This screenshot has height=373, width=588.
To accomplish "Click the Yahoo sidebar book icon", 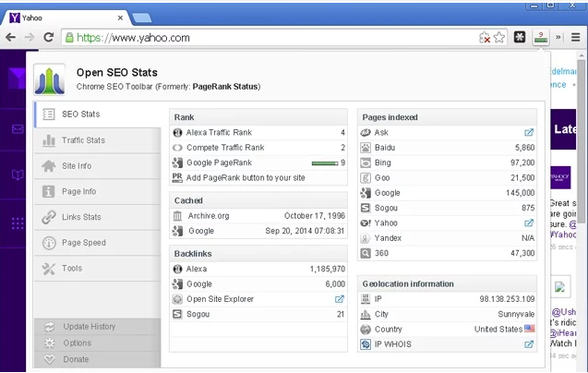I will tap(18, 174).
